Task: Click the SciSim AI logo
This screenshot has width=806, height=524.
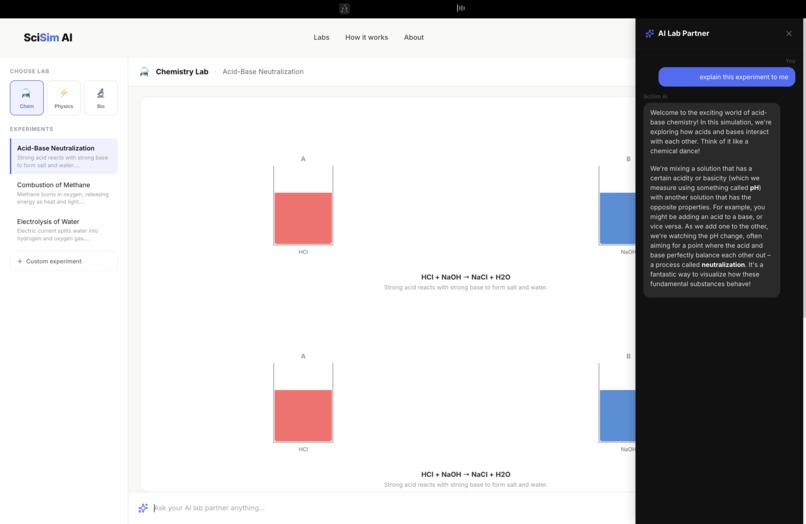Action: pos(48,38)
